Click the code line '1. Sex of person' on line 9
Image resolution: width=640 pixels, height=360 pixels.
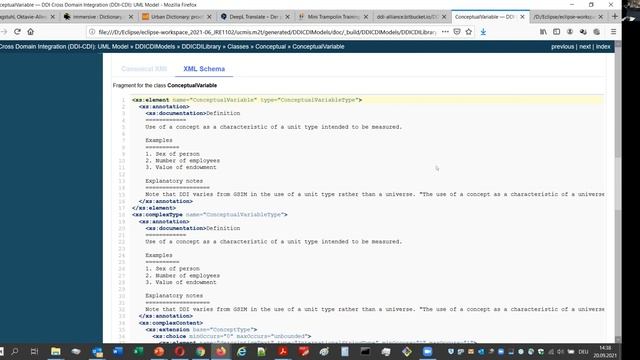tap(172, 154)
